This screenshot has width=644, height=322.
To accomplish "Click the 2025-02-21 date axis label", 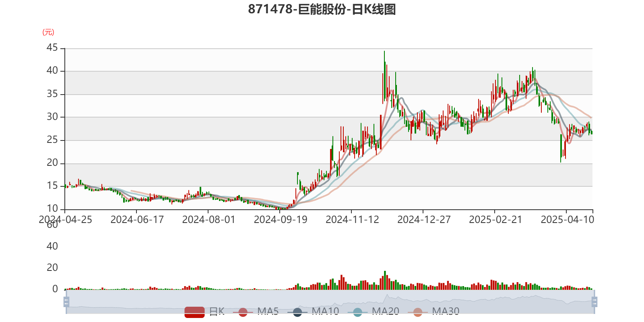I will 495,220.
